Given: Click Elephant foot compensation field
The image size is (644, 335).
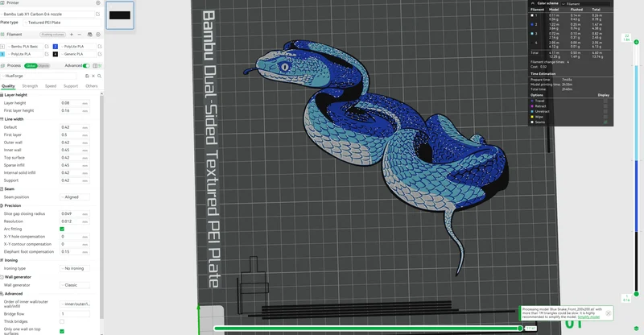Looking at the screenshot, I should [75, 251].
